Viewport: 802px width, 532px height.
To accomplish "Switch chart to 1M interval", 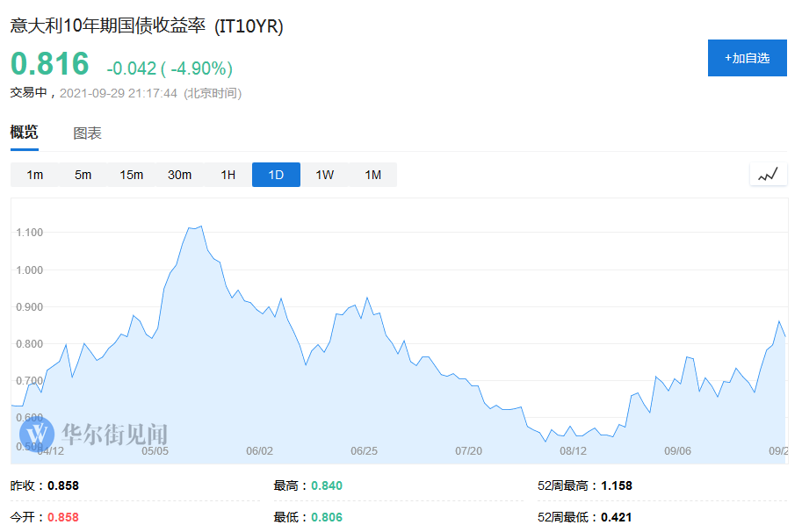I will 372,175.
